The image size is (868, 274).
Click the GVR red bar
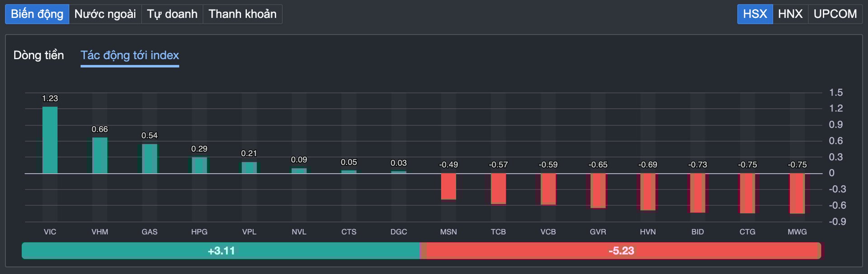(x=598, y=190)
